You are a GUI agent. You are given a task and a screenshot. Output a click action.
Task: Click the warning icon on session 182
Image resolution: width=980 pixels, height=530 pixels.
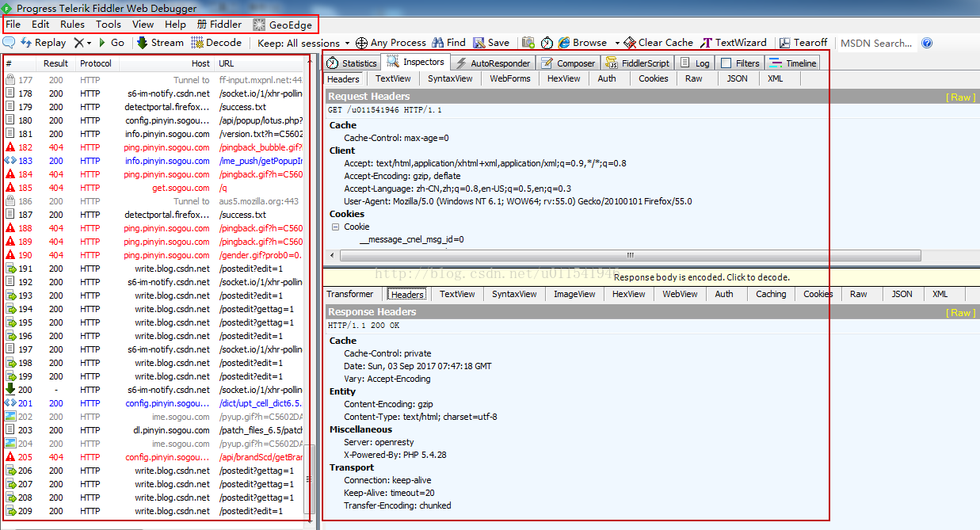pos(10,147)
